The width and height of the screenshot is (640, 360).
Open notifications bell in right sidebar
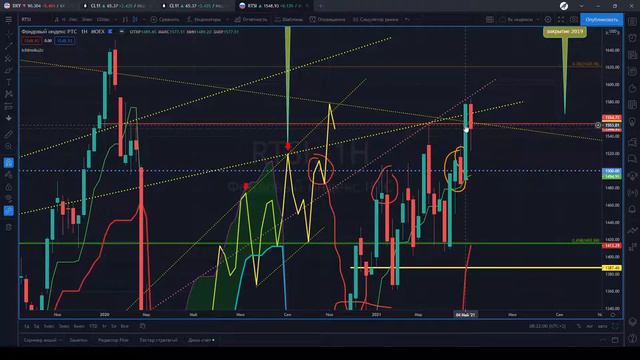(x=633, y=210)
